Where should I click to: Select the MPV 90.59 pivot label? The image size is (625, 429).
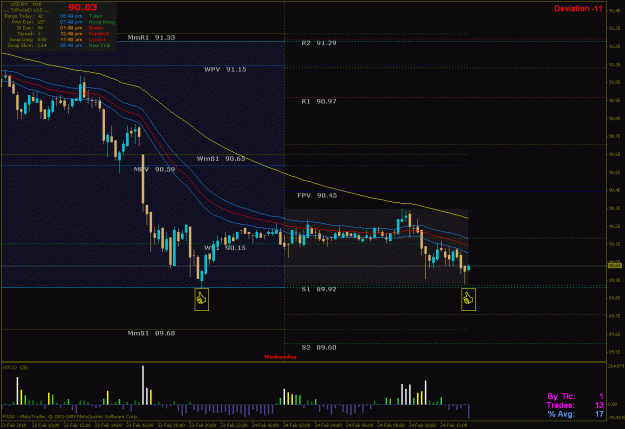154,169
